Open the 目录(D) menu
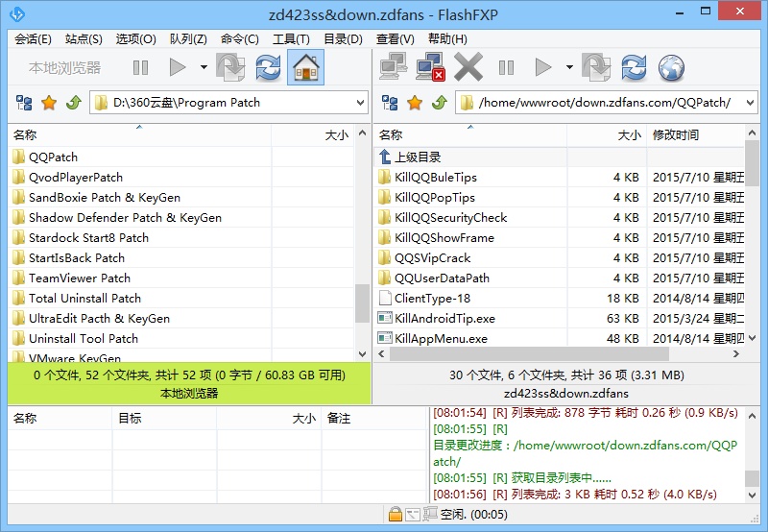Viewport: 768px width, 532px height. tap(343, 38)
